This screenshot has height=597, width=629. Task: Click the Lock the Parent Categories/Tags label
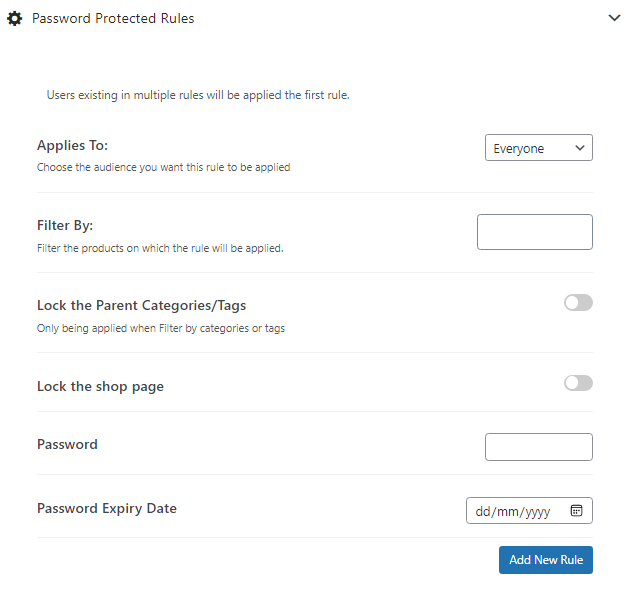pyautogui.click(x=142, y=306)
